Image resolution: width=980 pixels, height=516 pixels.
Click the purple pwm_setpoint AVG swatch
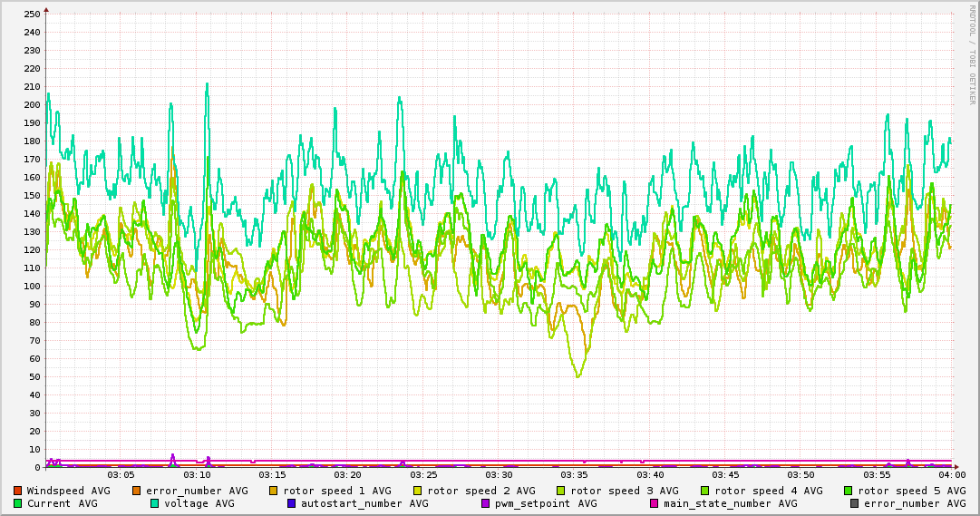485,503
